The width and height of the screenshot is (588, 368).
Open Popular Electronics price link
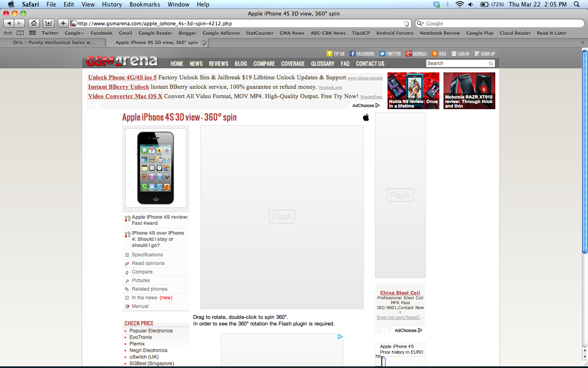pyautogui.click(x=151, y=331)
